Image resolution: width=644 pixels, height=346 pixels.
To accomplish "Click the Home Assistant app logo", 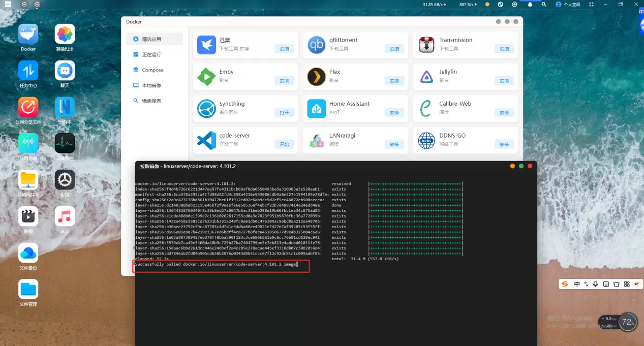I will coord(316,108).
